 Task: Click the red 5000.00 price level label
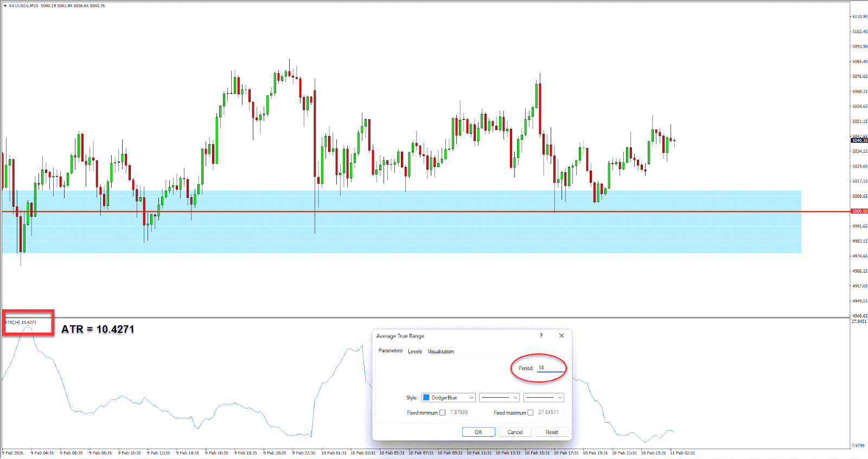(x=859, y=211)
